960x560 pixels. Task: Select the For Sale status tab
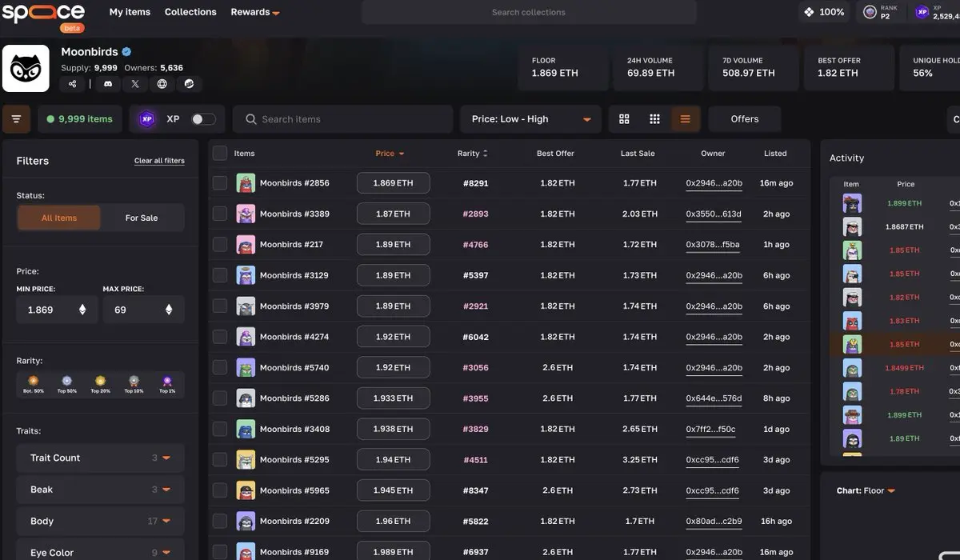[x=142, y=218]
